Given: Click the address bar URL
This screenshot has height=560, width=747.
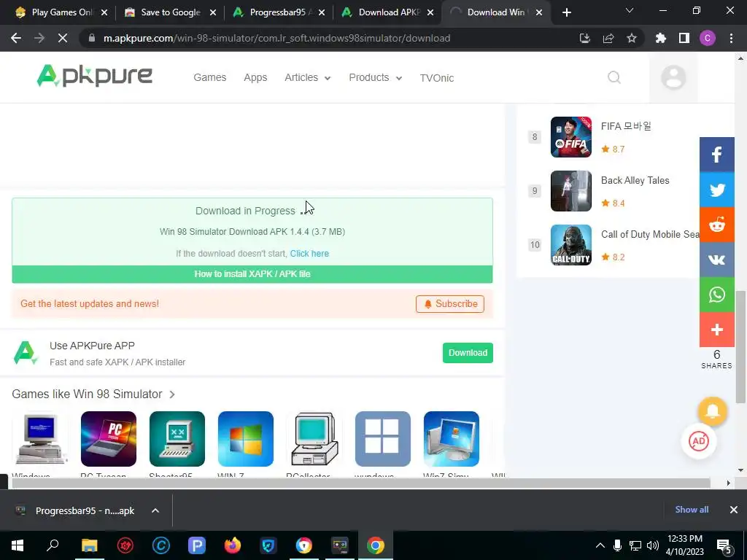Looking at the screenshot, I should (276, 38).
